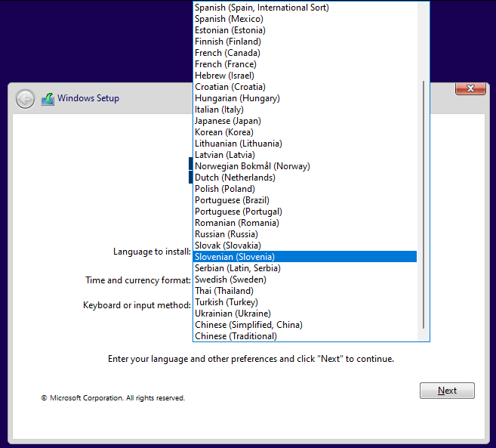Select Spanish (Spain, International Sort)
The width and height of the screenshot is (496, 448).
[305, 8]
